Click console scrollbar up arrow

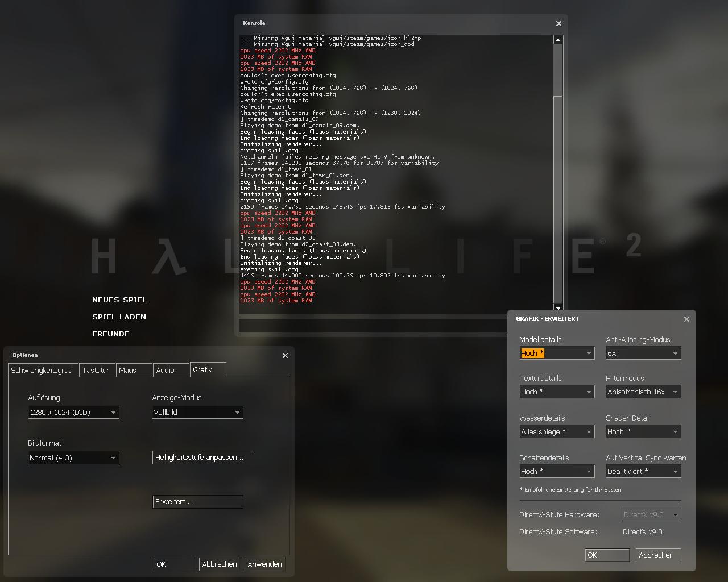558,40
